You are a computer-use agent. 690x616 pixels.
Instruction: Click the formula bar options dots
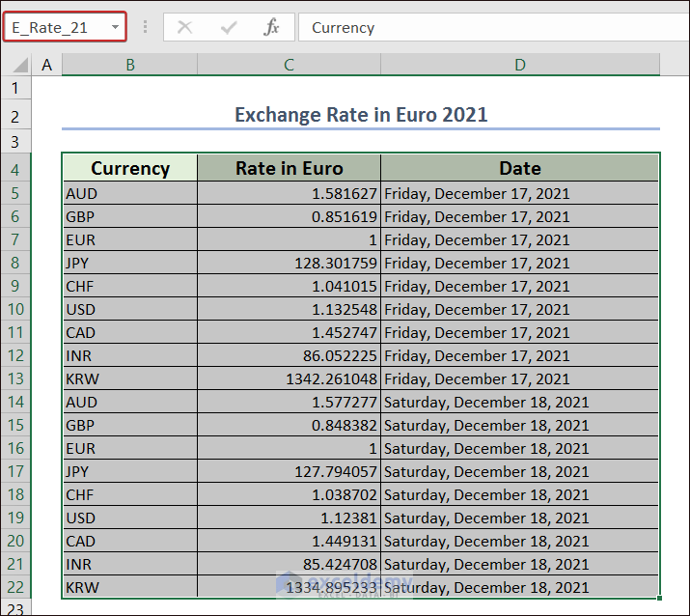146,27
